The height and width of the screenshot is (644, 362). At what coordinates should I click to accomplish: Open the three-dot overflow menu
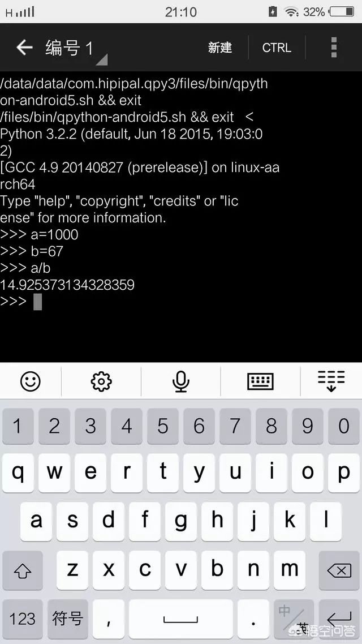[x=334, y=48]
